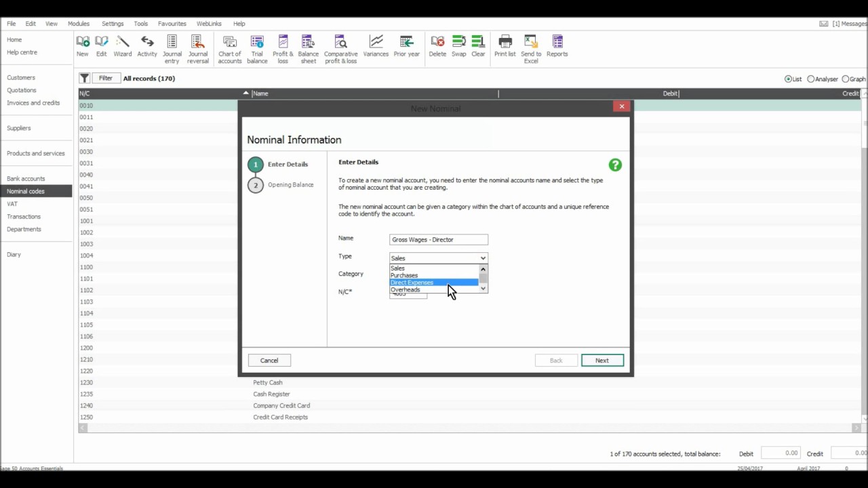Open the Settings menu
The width and height of the screenshot is (868, 488).
point(113,24)
